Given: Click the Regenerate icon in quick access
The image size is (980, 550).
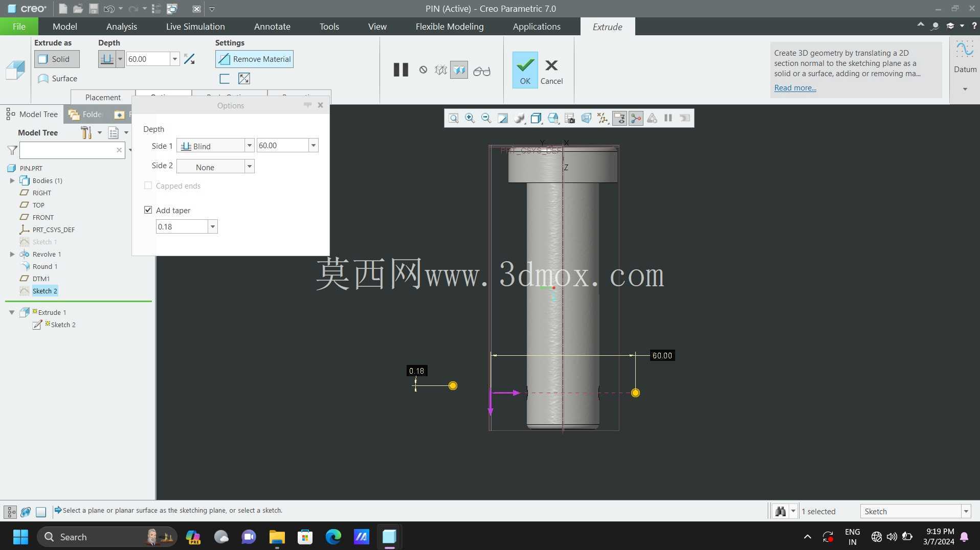Looking at the screenshot, I should (x=157, y=9).
